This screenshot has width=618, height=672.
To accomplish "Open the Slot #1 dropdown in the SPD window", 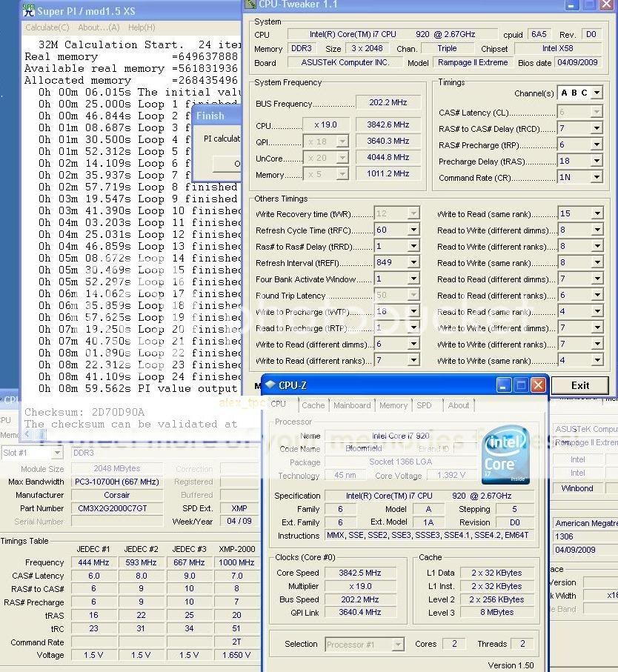I will [x=56, y=453].
